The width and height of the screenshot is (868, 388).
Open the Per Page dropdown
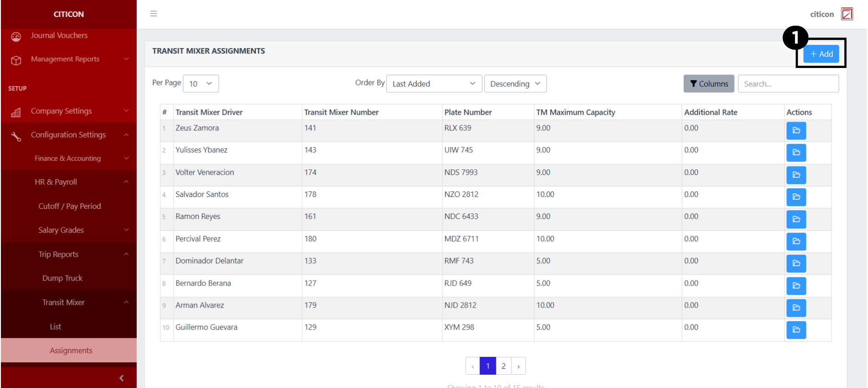point(200,84)
